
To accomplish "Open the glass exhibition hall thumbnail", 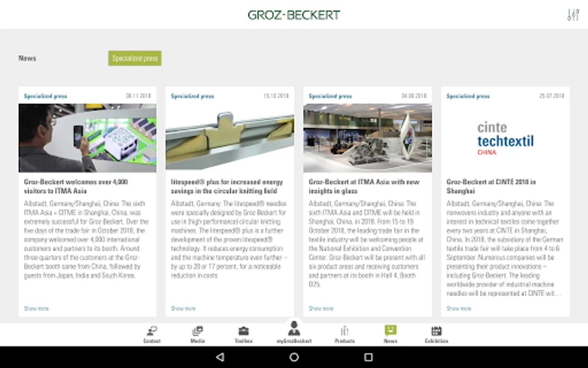I will [367, 138].
